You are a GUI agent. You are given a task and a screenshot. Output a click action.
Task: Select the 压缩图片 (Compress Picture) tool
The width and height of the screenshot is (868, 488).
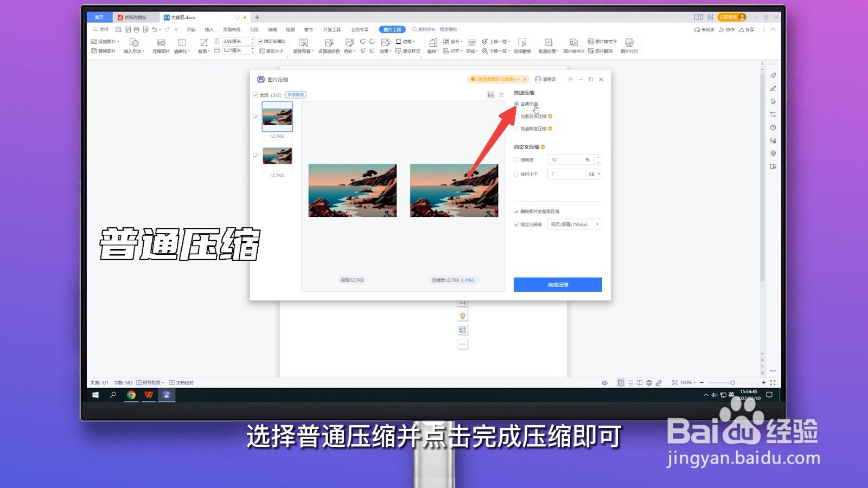[162, 50]
